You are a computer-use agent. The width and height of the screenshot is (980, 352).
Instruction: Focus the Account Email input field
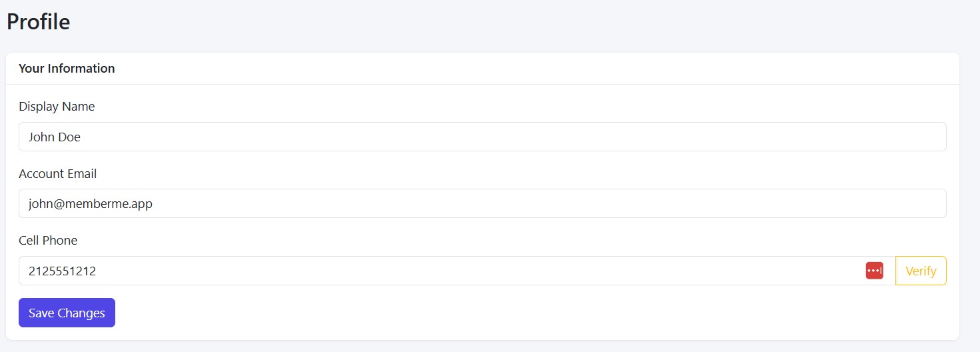click(x=482, y=203)
